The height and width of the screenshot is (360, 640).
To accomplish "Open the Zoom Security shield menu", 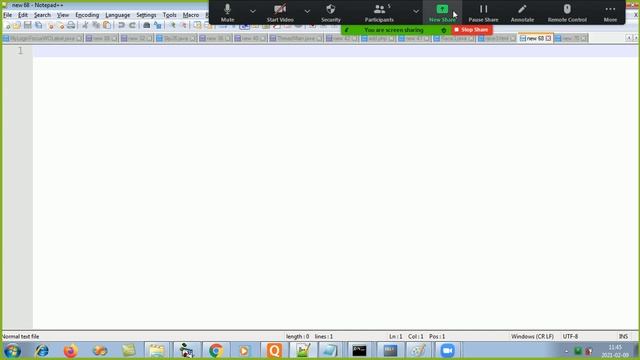I will tap(331, 12).
